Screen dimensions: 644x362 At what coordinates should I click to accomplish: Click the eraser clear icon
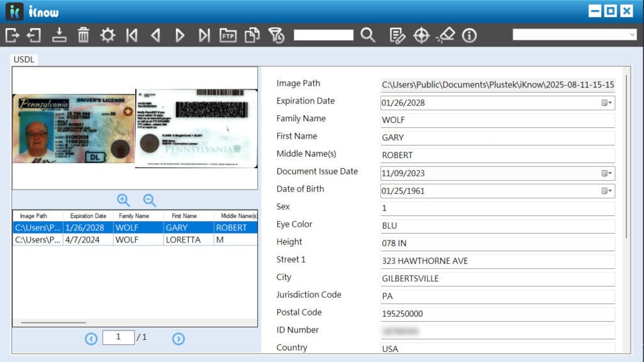click(x=446, y=35)
